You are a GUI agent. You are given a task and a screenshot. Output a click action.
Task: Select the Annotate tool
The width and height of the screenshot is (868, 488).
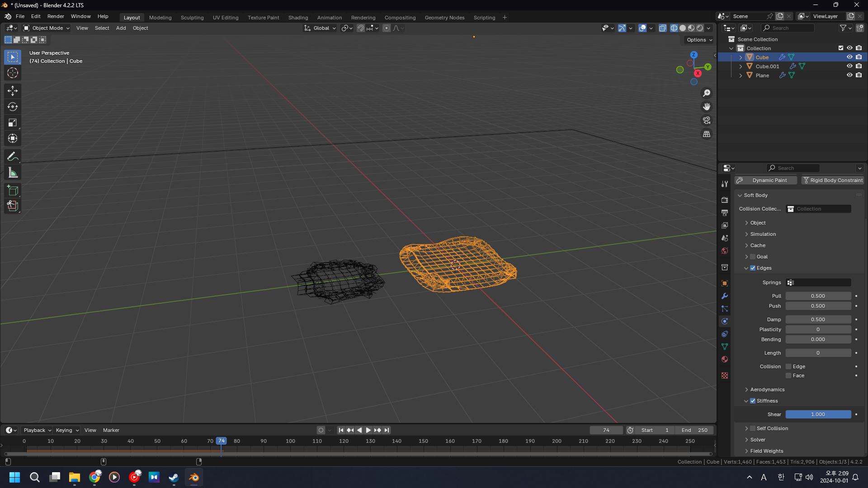pos(13,156)
